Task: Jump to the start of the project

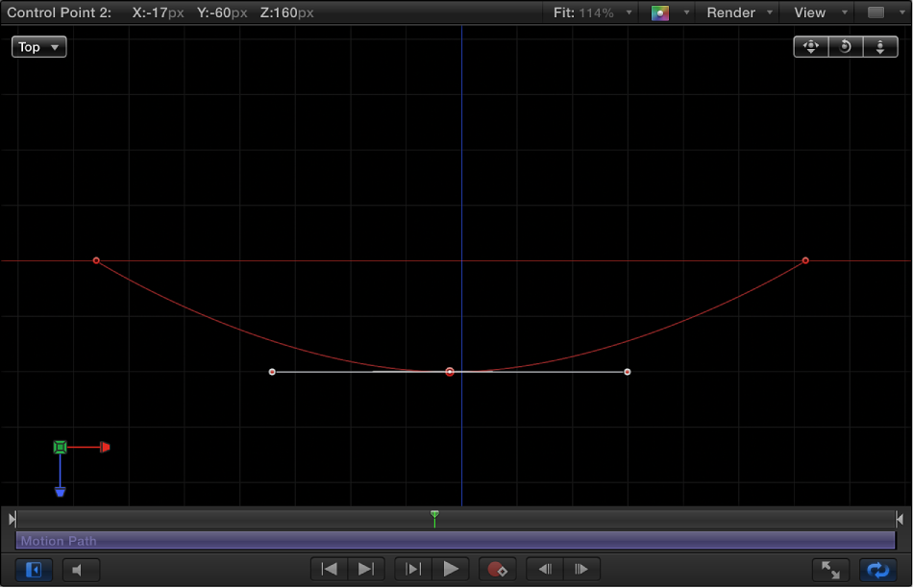Action: [329, 569]
